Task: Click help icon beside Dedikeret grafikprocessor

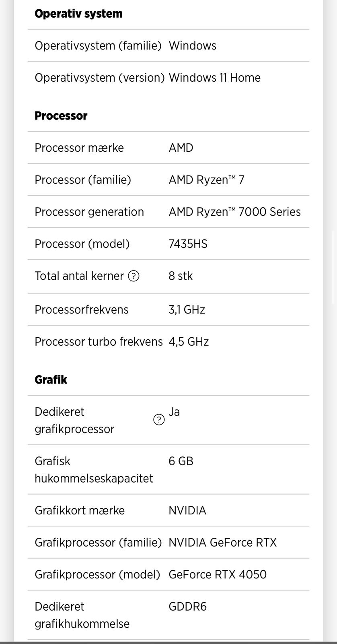Action: [x=159, y=420]
